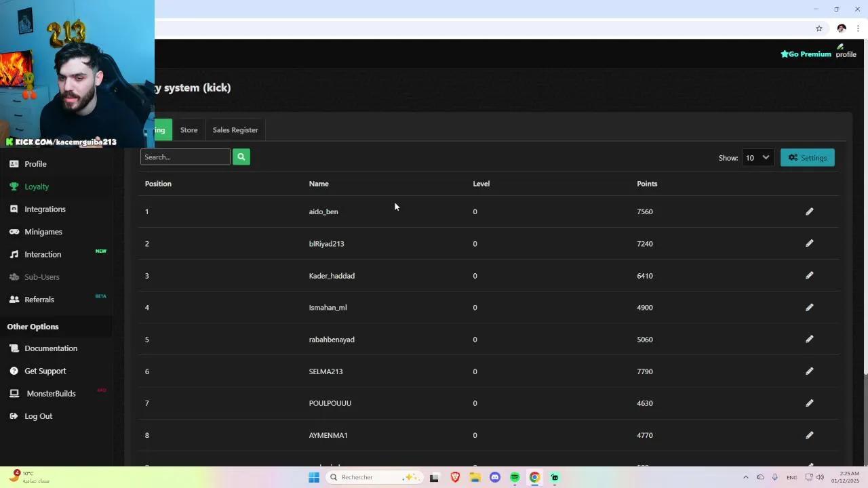Select the name Kader_haddad
The image size is (868, 488).
332,276
